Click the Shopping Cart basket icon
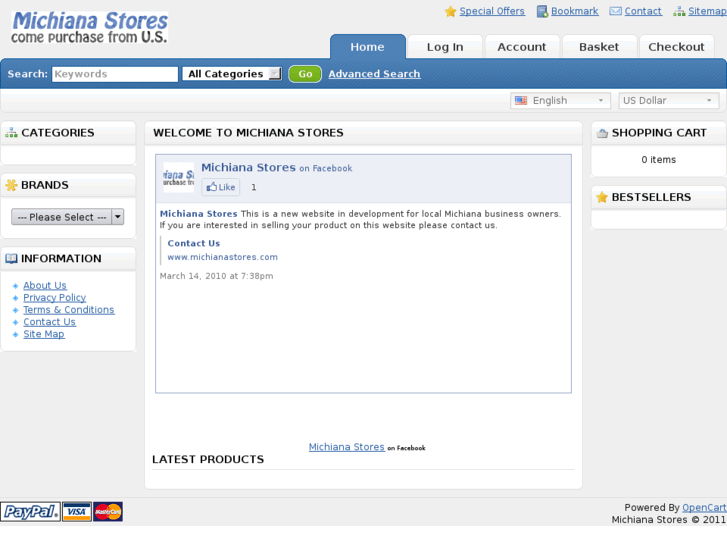This screenshot has width=727, height=545. tap(602, 133)
